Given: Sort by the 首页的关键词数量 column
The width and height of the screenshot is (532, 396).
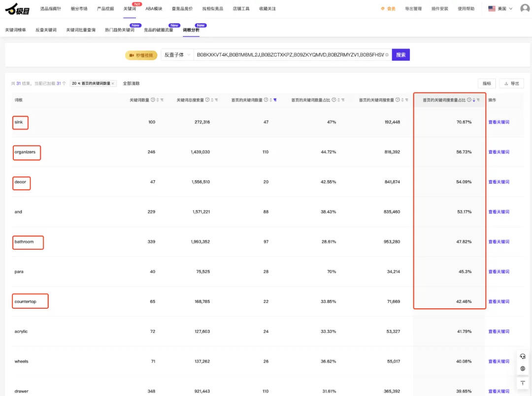Looking at the screenshot, I should (x=271, y=100).
